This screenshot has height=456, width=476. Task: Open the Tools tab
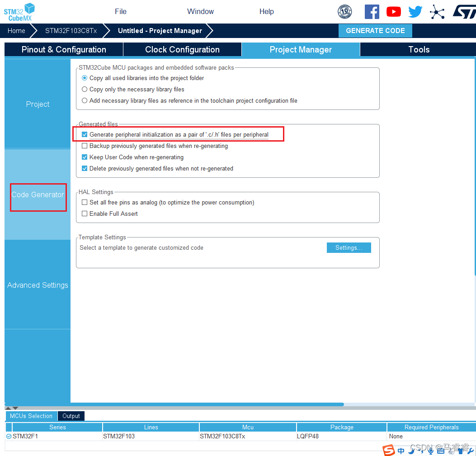pos(419,49)
